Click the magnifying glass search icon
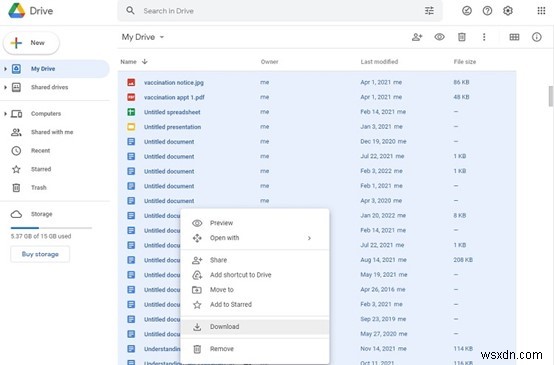 [130, 11]
